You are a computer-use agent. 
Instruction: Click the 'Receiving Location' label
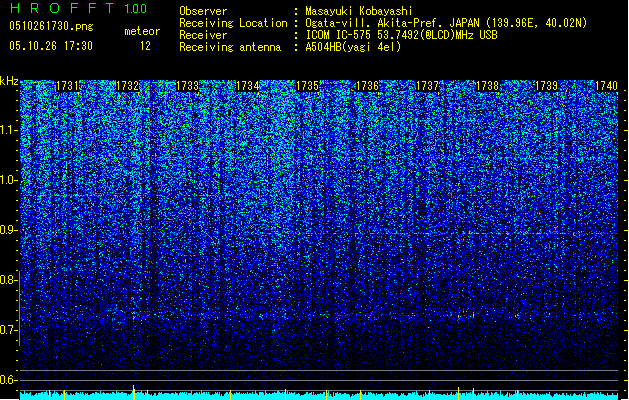pos(233,23)
